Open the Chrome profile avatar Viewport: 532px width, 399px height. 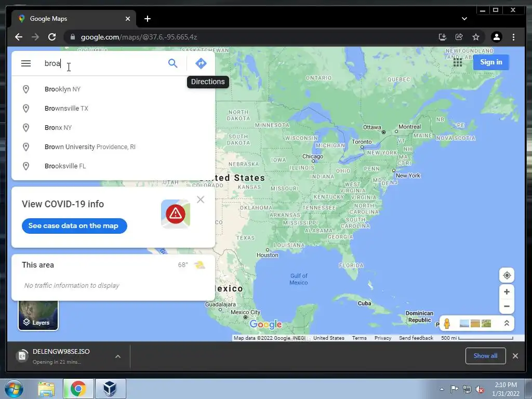coord(496,37)
